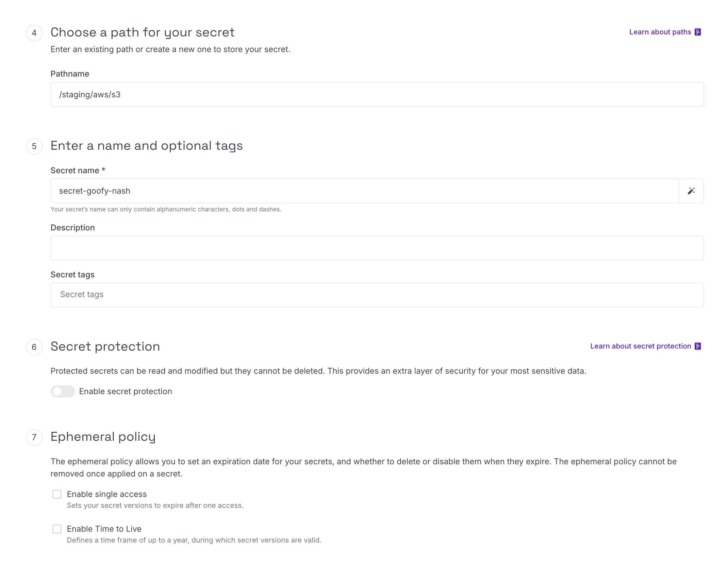Viewport: 728px width, 580px height.
Task: Click the step 7 number badge
Action: (34, 437)
